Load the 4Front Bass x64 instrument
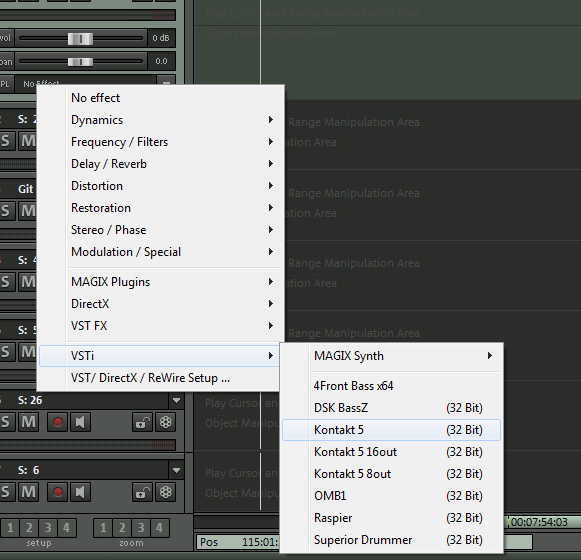Screen dimensions: 581x560 pos(391,386)
